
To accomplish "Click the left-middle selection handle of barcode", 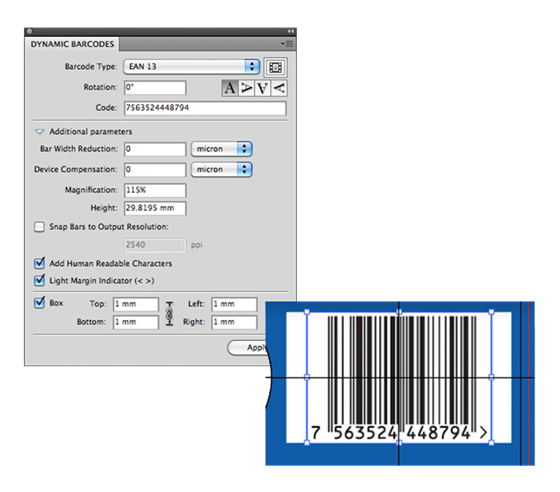I will pos(307,377).
